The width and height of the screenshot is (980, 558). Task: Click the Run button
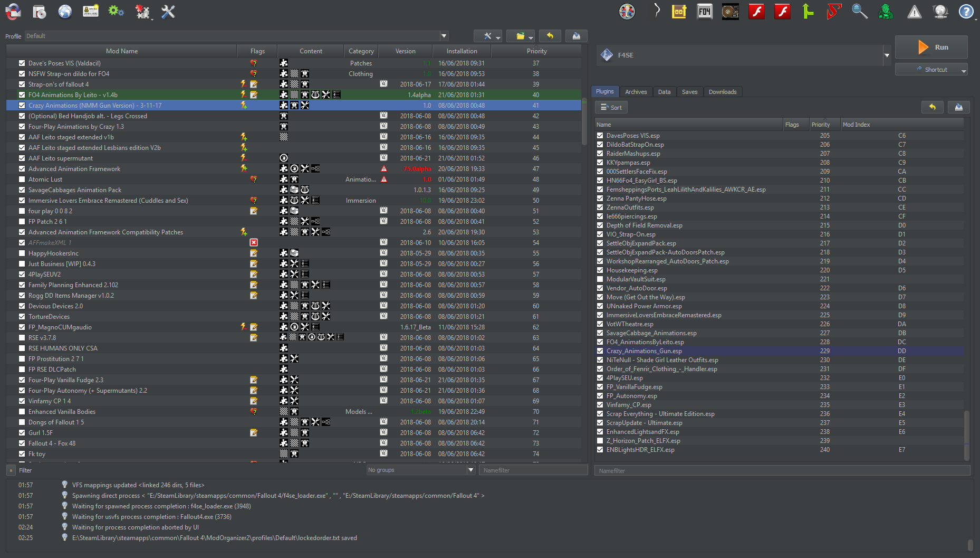(x=931, y=47)
